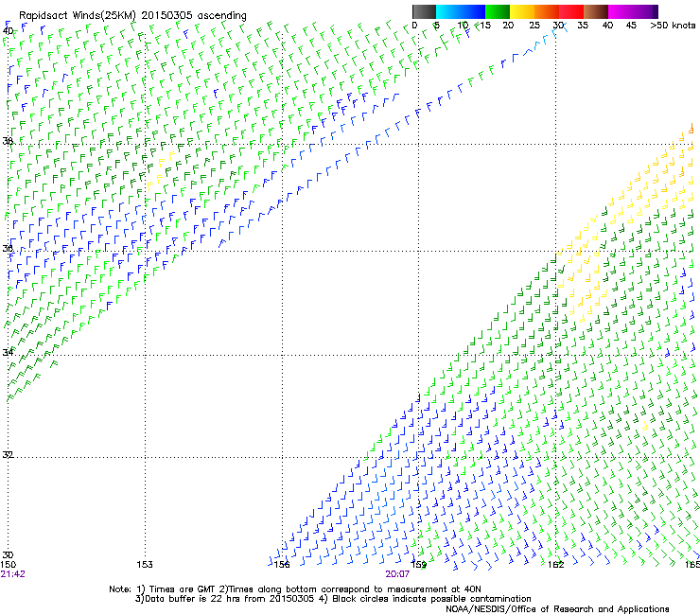
Task: Click the orange 25–30 knots legend swatch
Action: 547,11
